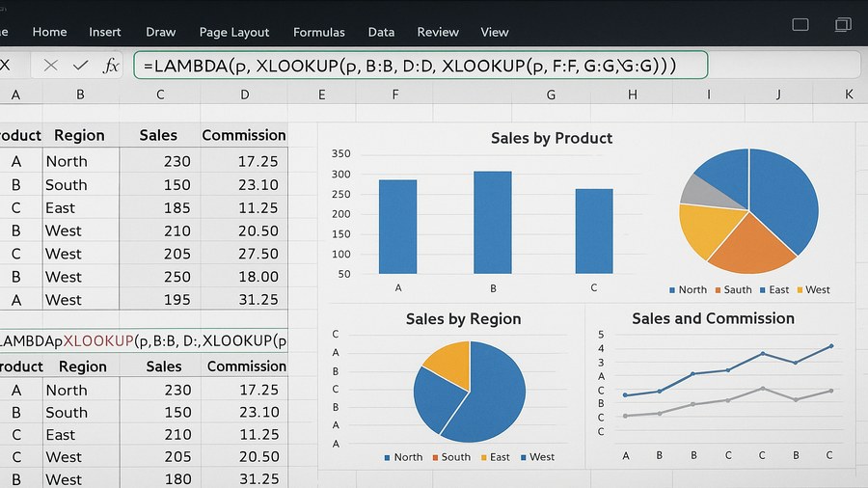Click the Sales by Product chart title
Image resolution: width=868 pixels, height=488 pixels.
(x=552, y=138)
